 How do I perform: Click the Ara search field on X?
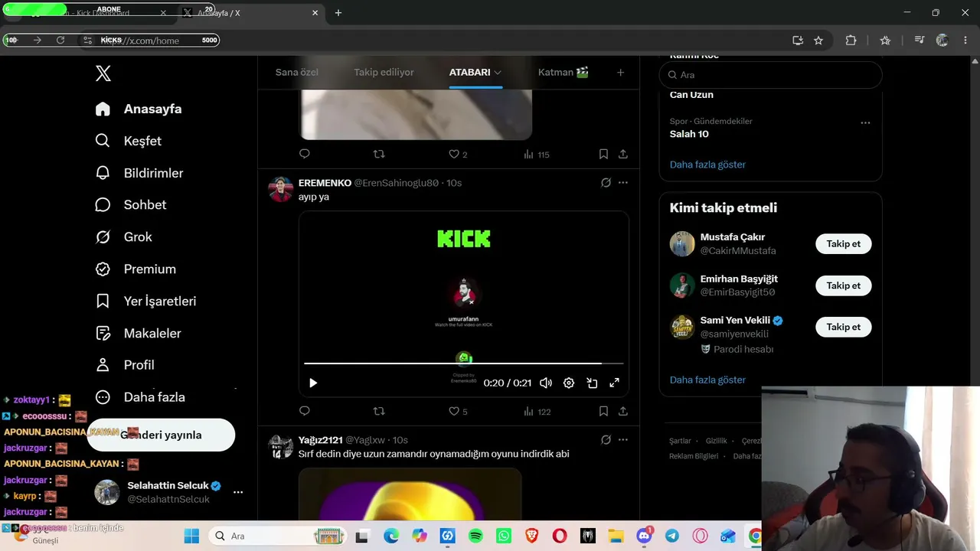point(771,75)
